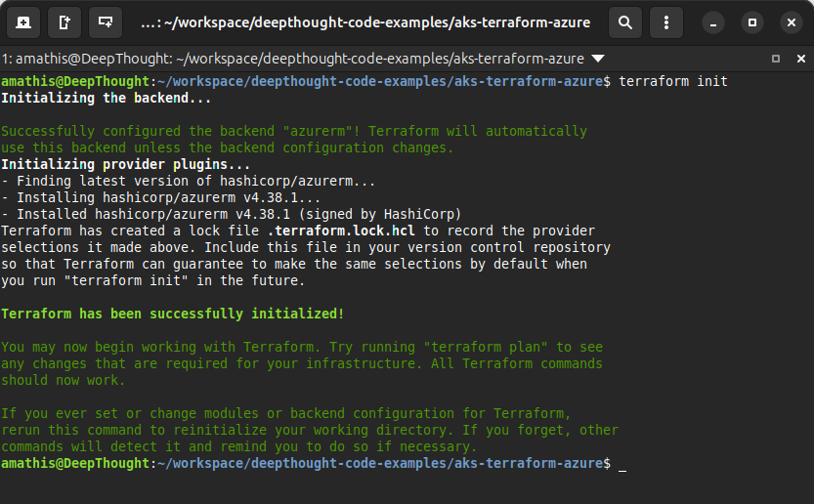814x504 pixels.
Task: Click 'You may now begin working with Terraform' line
Action: (302, 348)
